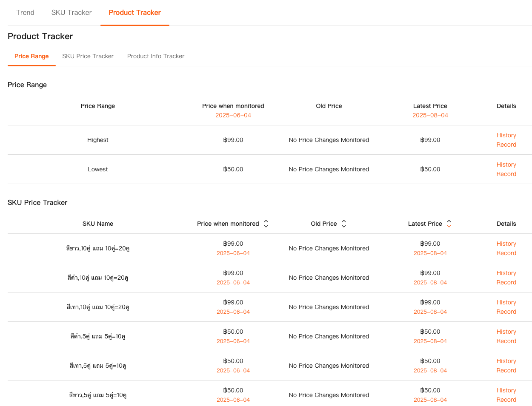Select the Product Tracker main tab
Viewport: 532px width, 406px height.
[x=134, y=12]
